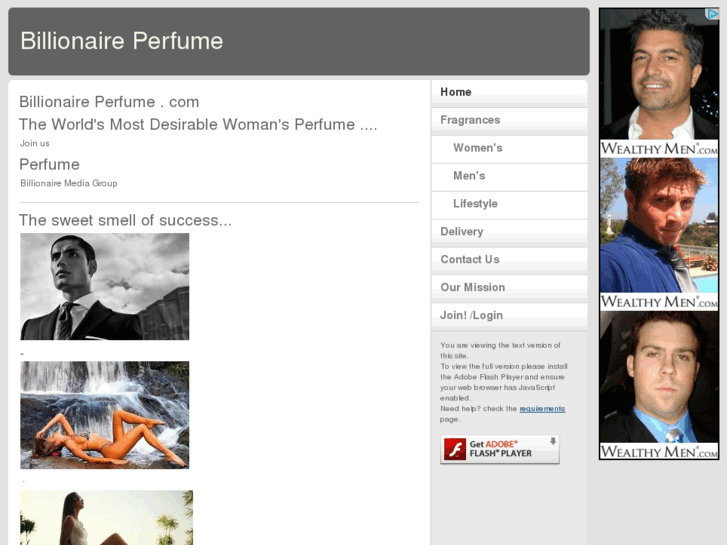Click 'The World's Most Desirable Woman's Perfume' heading
Screen dimensions: 727x545
tap(198, 124)
